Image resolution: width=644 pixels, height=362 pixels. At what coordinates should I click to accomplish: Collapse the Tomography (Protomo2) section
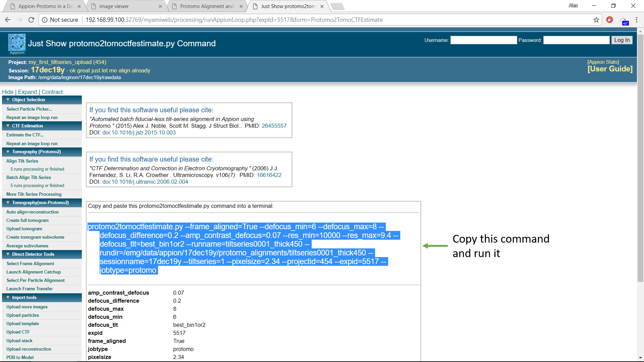click(8, 152)
